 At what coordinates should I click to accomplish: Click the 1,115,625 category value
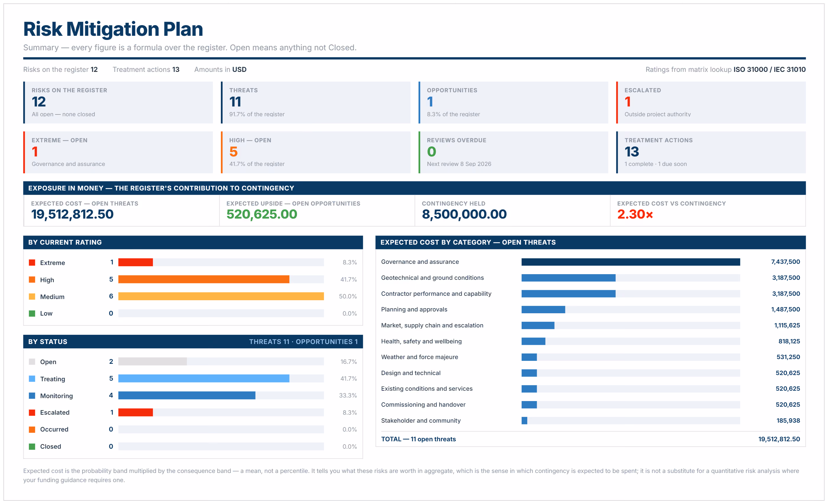pyautogui.click(x=787, y=325)
